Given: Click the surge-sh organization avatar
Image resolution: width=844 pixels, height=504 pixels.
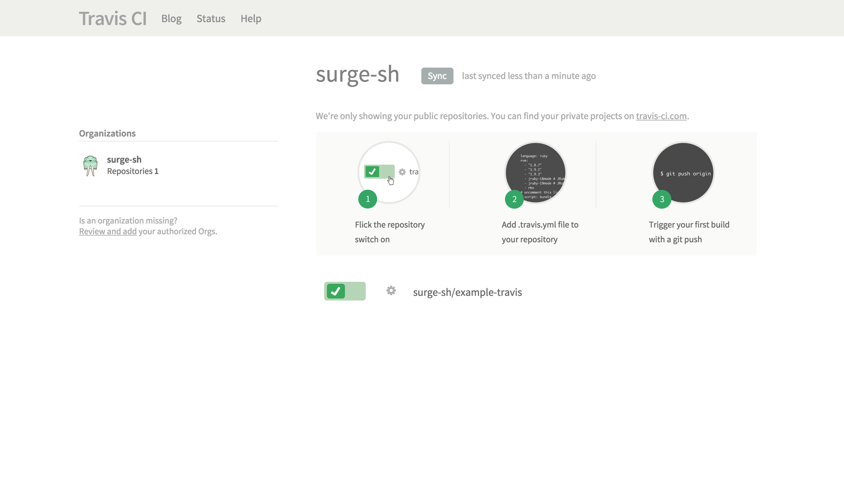Looking at the screenshot, I should (90, 166).
